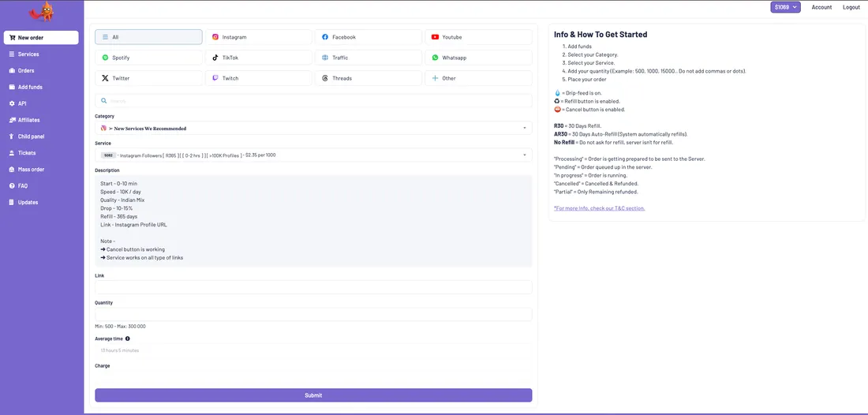Open the Category dropdown
This screenshot has height=415, width=868.
tap(313, 128)
